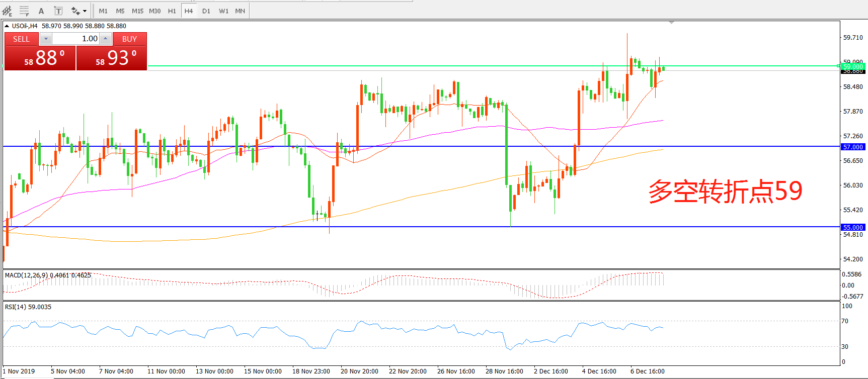Click the green 59.000 price level label

[853, 66]
